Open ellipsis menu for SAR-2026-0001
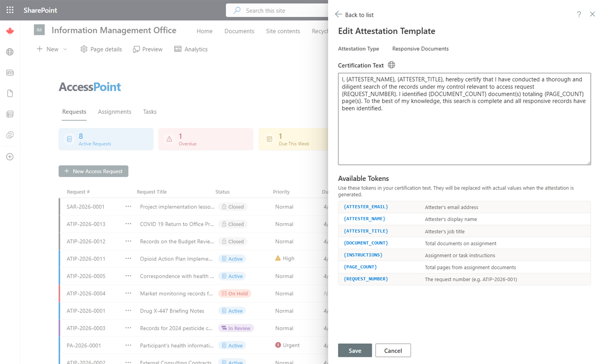 pos(128,207)
